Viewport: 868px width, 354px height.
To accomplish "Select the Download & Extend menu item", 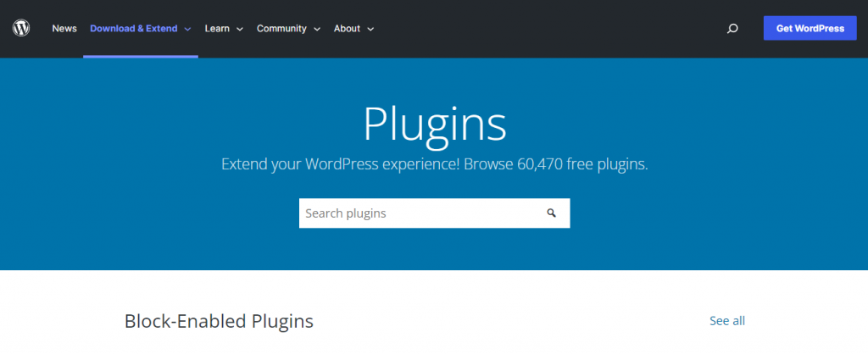I will [x=134, y=28].
